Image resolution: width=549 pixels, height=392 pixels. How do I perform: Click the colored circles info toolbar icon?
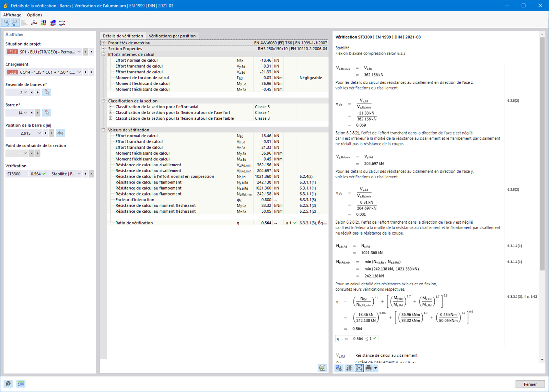pos(43,23)
